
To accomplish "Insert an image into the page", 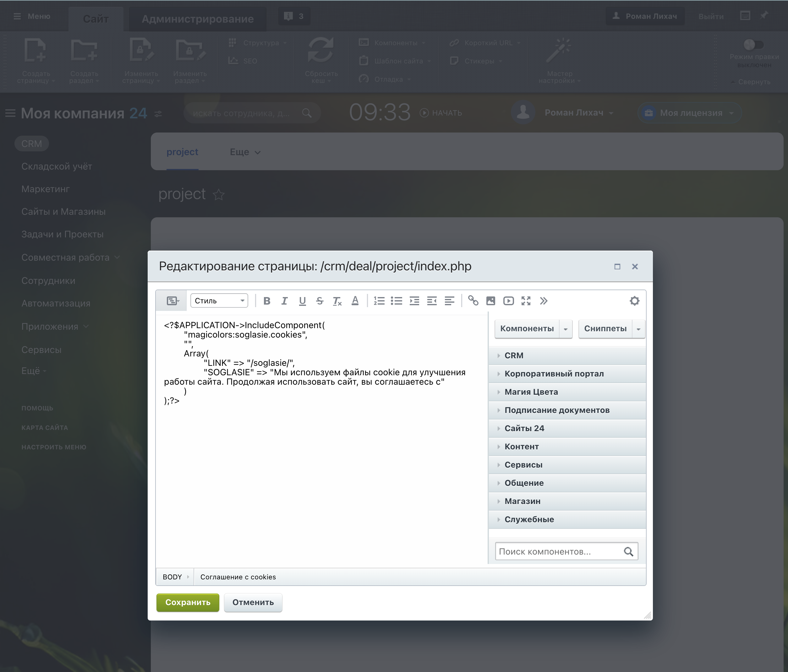I will [490, 301].
